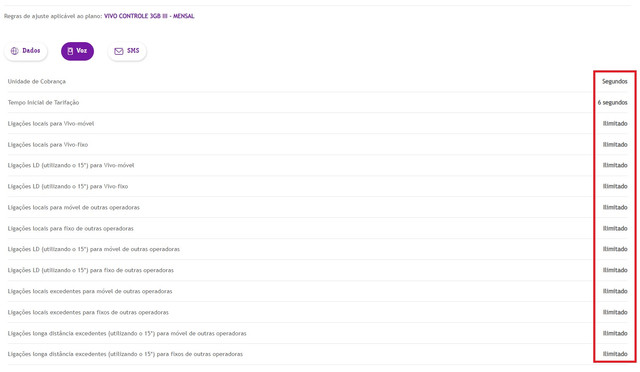Select 'Ligações locais para fixo de outras operadoras'

[x=71, y=229]
